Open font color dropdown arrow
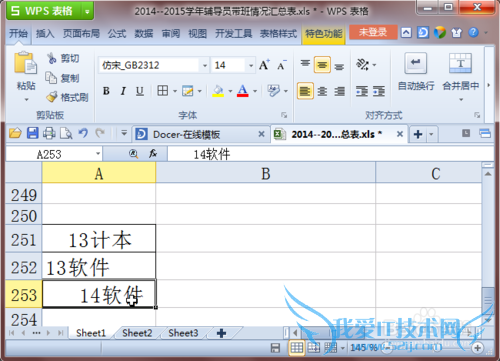The height and width of the screenshot is (361, 500). click(255, 91)
